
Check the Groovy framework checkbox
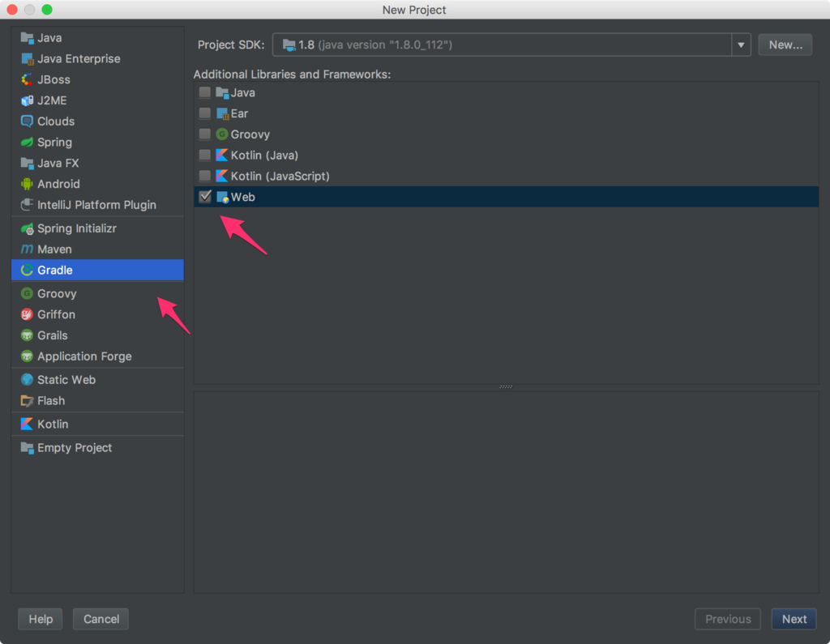pyautogui.click(x=205, y=134)
